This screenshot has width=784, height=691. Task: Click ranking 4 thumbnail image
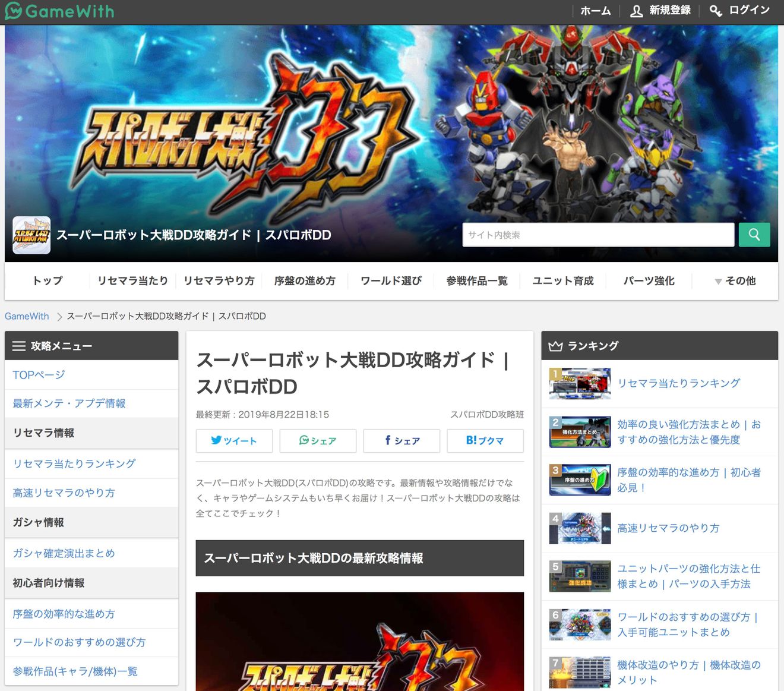coord(580,528)
